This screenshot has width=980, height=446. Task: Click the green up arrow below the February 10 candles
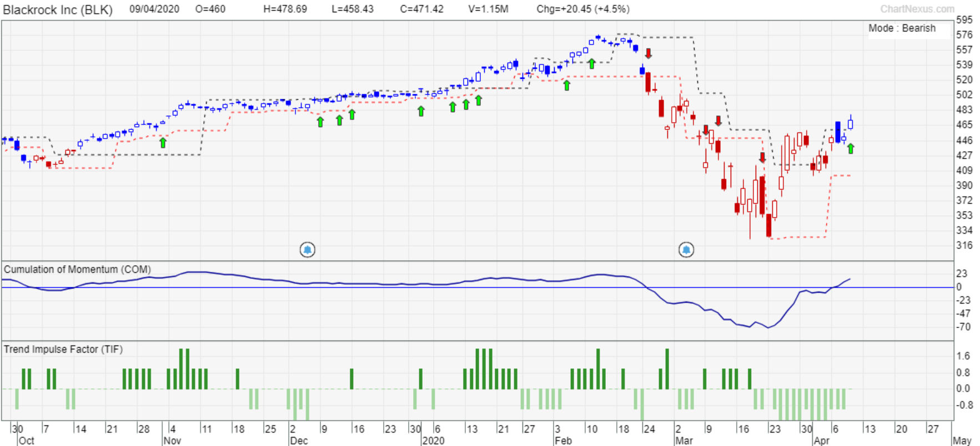tap(592, 64)
